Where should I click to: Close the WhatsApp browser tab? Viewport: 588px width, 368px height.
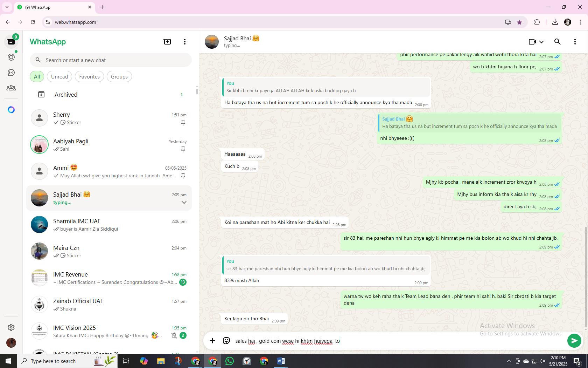(90, 7)
